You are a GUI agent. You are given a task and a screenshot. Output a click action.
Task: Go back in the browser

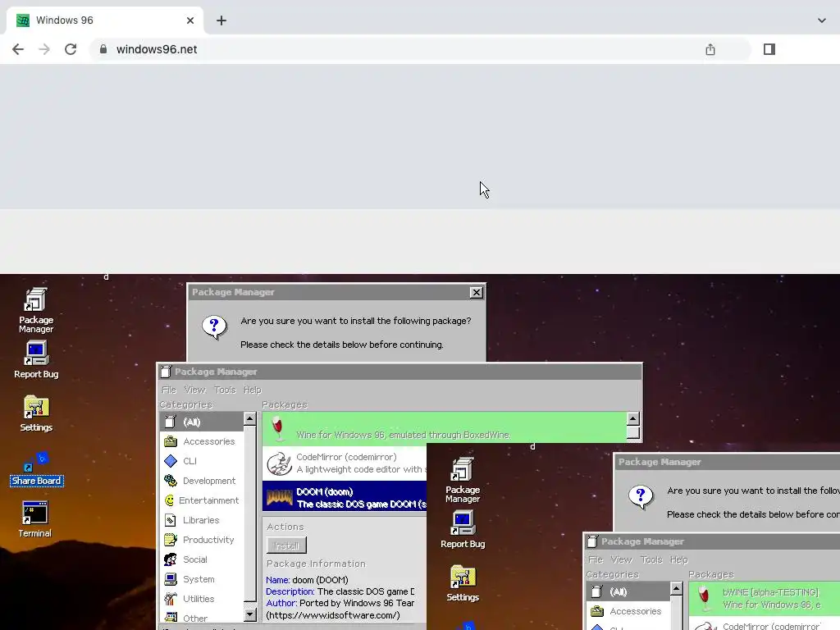click(18, 49)
